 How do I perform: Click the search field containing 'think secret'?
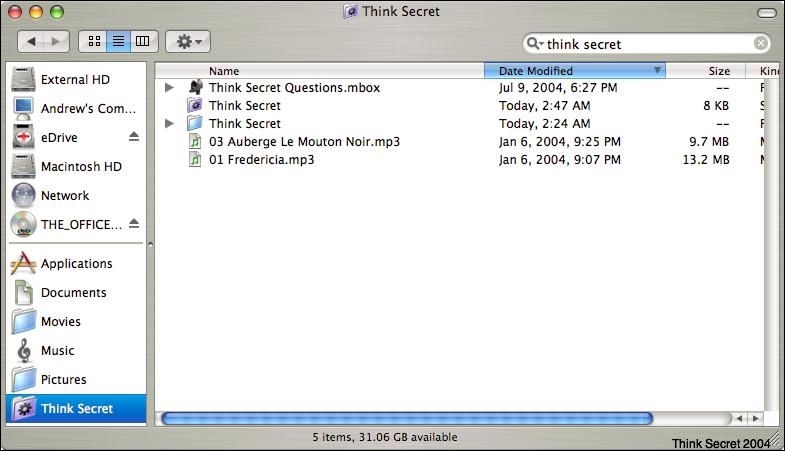click(646, 44)
